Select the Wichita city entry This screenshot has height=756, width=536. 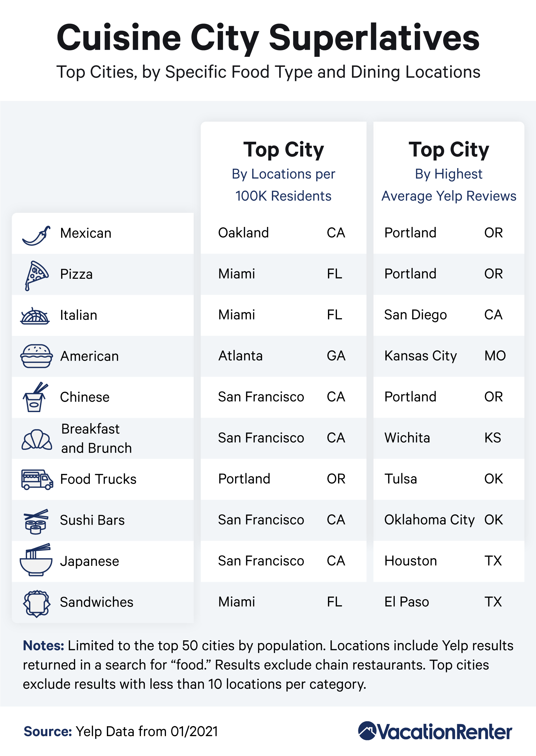(x=407, y=438)
